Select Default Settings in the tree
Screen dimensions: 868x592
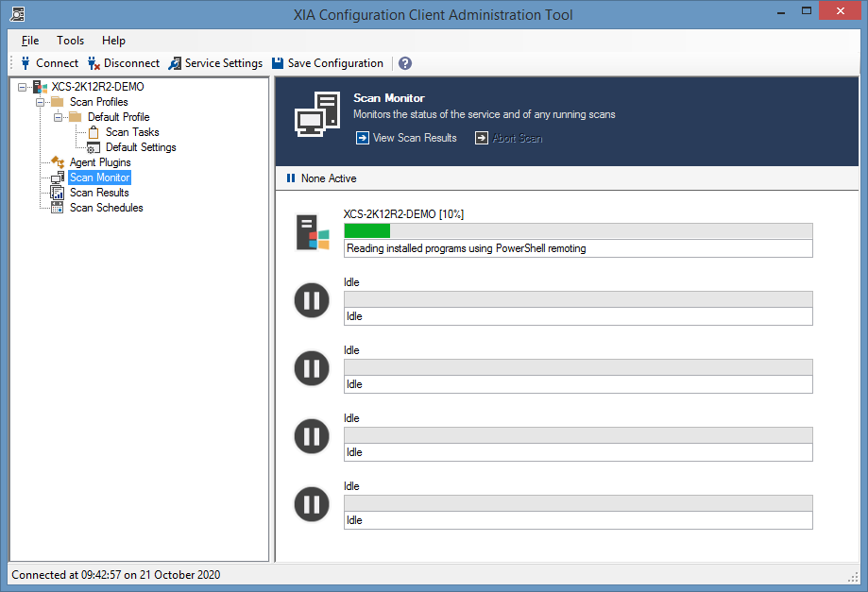pos(141,147)
